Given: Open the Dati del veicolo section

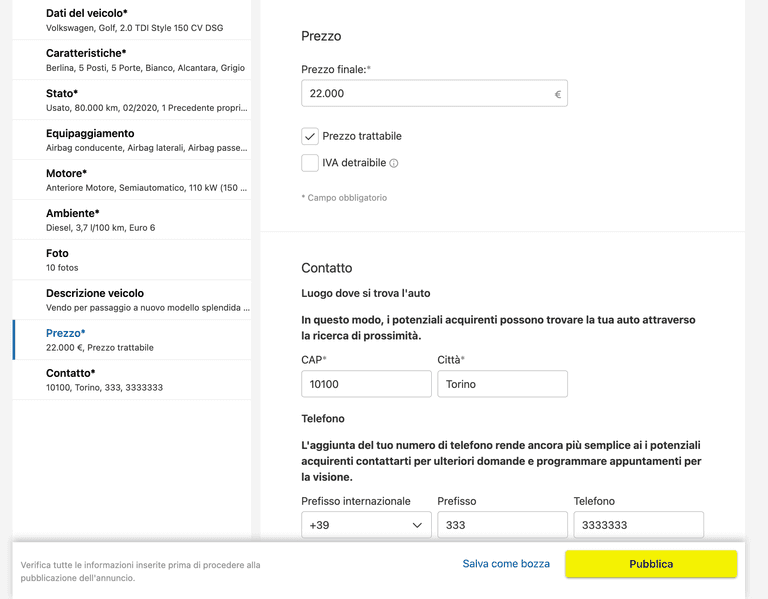Looking at the screenshot, I should tap(132, 20).
